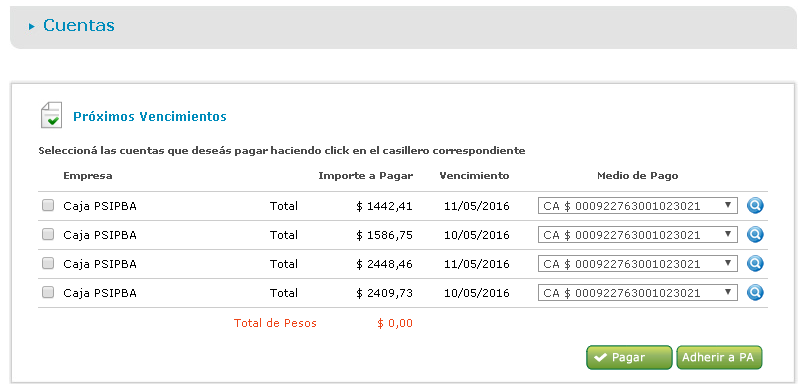
Task: Click the Pagar button
Action: coord(629,357)
